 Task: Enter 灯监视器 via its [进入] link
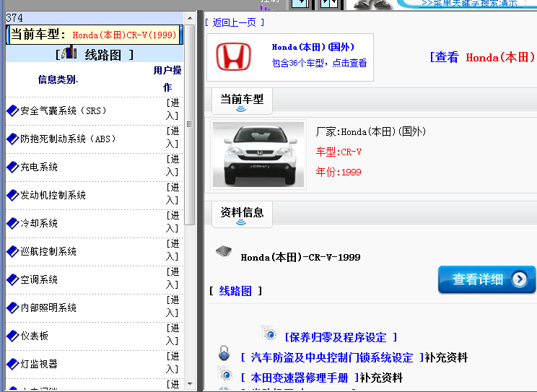(173, 362)
